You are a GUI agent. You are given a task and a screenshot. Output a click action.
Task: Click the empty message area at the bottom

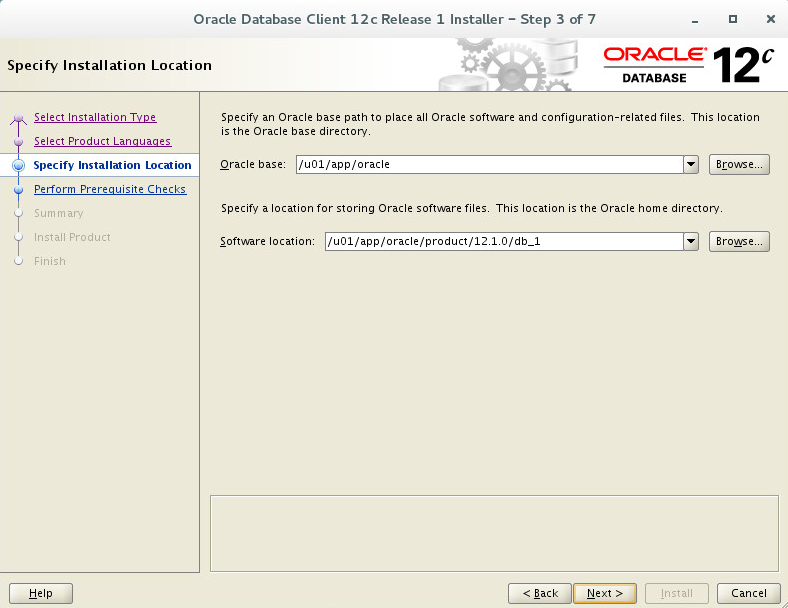(494, 534)
